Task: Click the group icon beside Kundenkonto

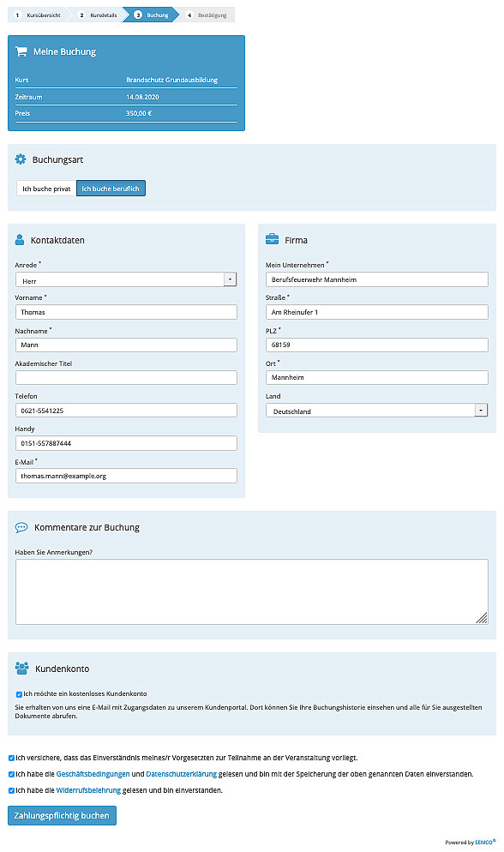Action: point(21,669)
